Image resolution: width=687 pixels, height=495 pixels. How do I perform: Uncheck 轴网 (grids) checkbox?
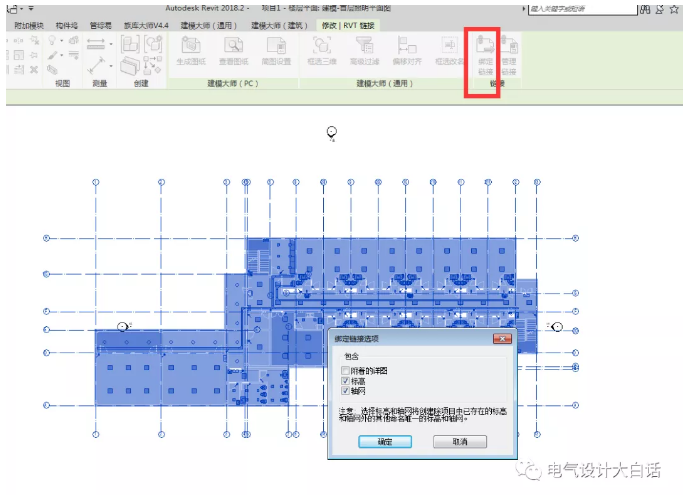pos(345,391)
